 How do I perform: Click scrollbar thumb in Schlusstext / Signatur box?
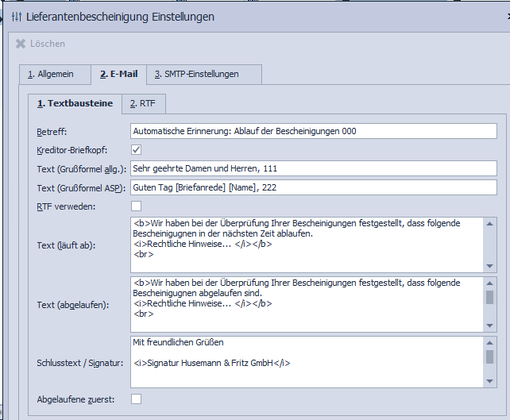489,356
